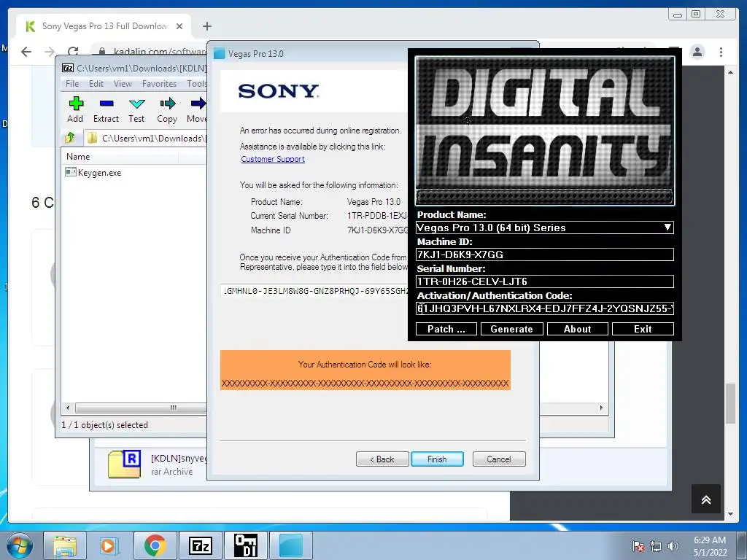The height and width of the screenshot is (560, 747).
Task: Open the Product Name dropdown in keygen
Action: 544,227
